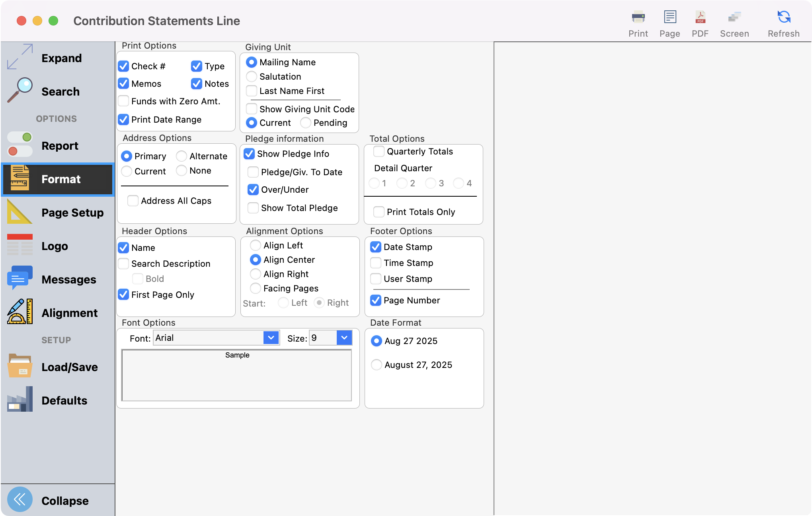Collapse the sidebar

[20, 499]
